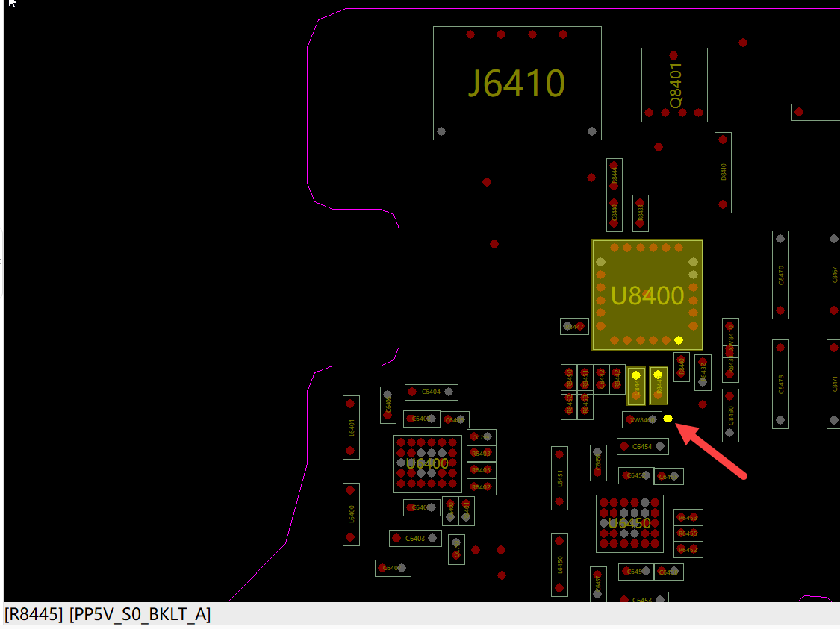The image size is (840, 629).
Task: Select the D8410 diode component
Action: click(723, 172)
